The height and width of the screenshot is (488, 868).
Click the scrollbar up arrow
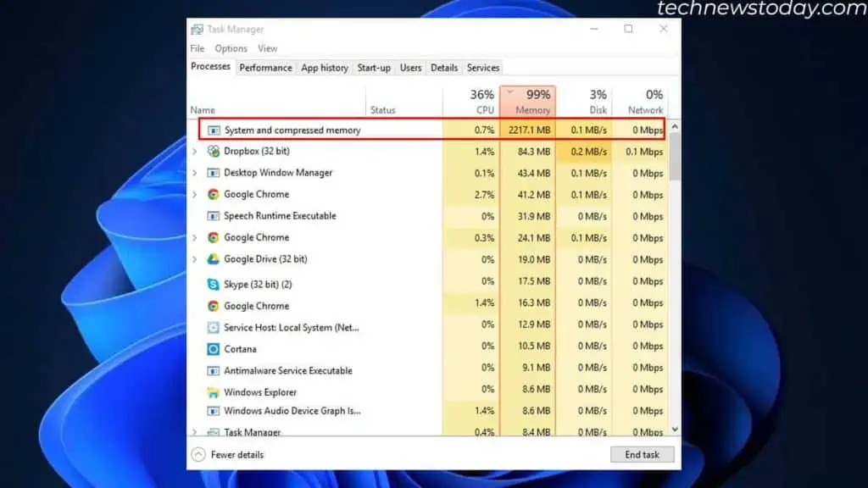675,127
